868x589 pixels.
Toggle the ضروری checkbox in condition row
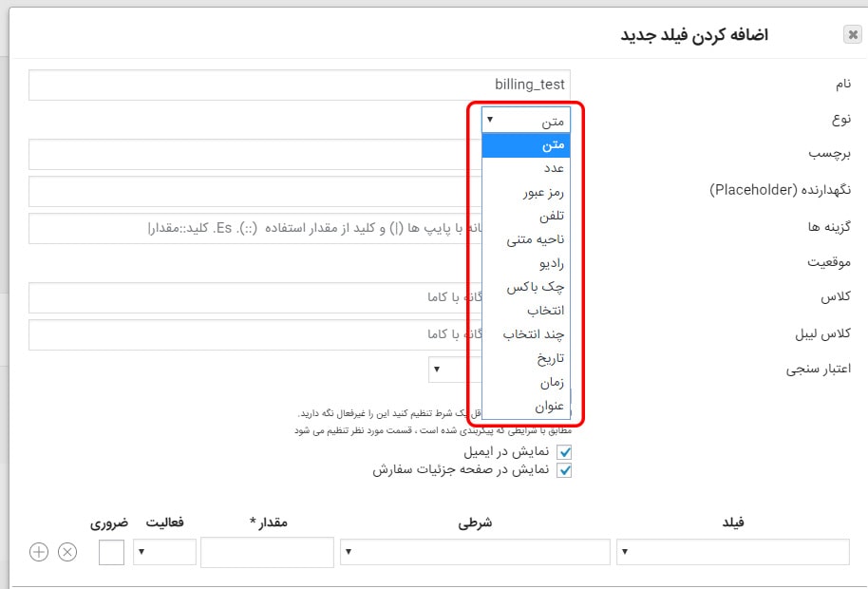[111, 552]
